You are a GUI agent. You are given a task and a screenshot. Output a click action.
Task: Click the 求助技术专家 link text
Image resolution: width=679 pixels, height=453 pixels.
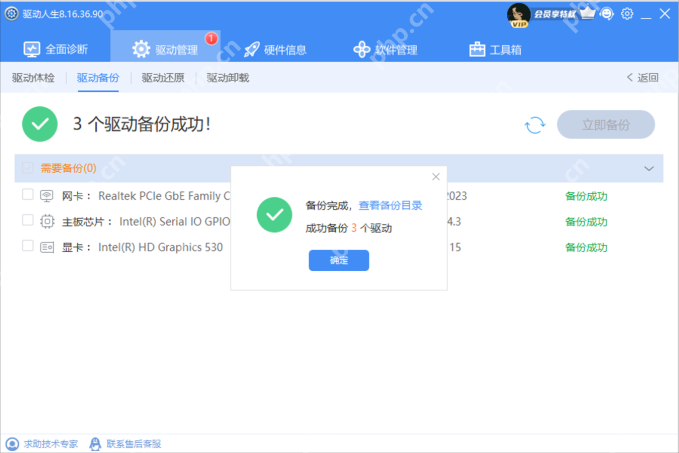51,444
